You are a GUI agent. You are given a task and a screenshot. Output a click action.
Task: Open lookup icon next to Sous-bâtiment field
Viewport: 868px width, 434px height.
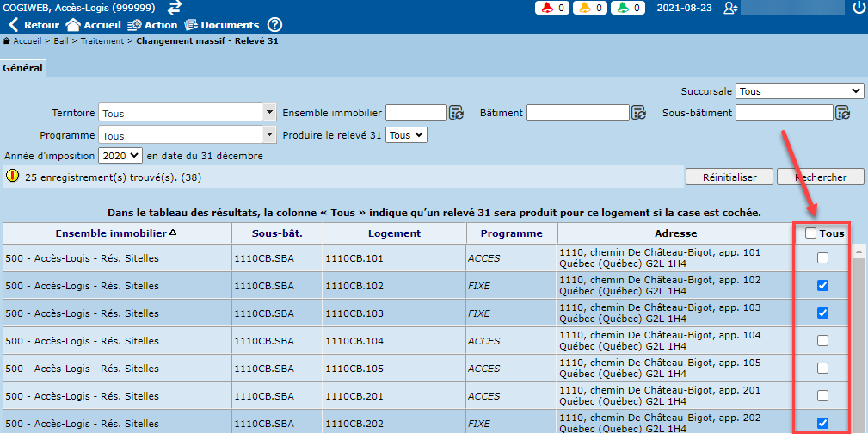click(842, 113)
